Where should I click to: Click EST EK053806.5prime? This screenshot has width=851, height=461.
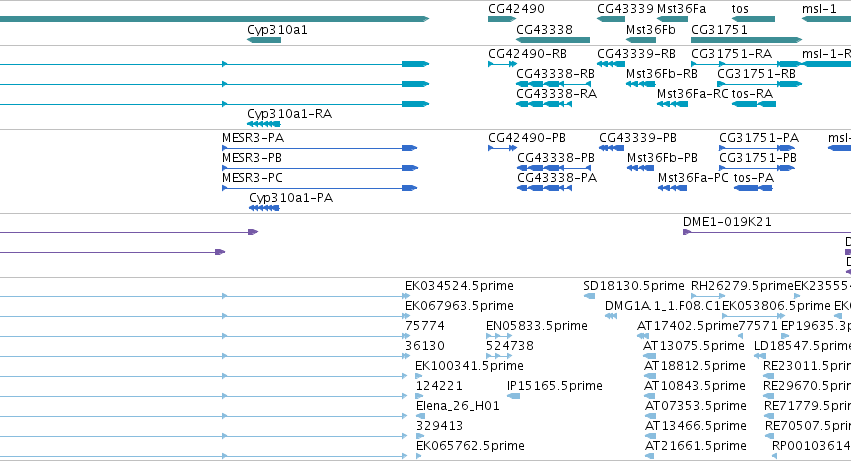[x=776, y=306]
